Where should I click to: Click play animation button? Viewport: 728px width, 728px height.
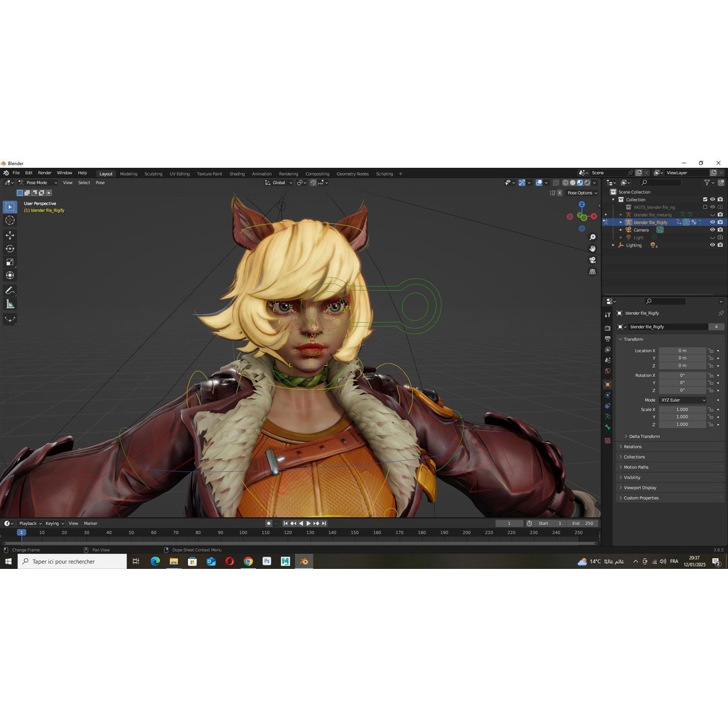click(x=308, y=523)
